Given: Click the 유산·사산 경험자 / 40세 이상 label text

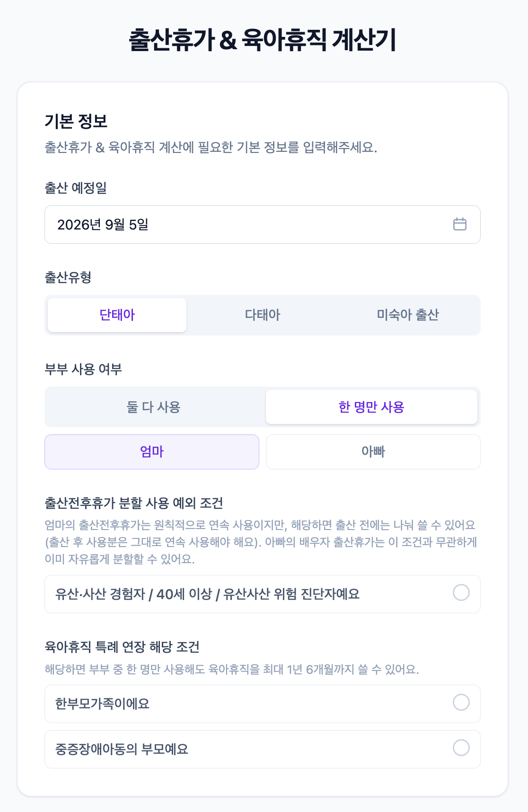Looking at the screenshot, I should click(x=133, y=594).
